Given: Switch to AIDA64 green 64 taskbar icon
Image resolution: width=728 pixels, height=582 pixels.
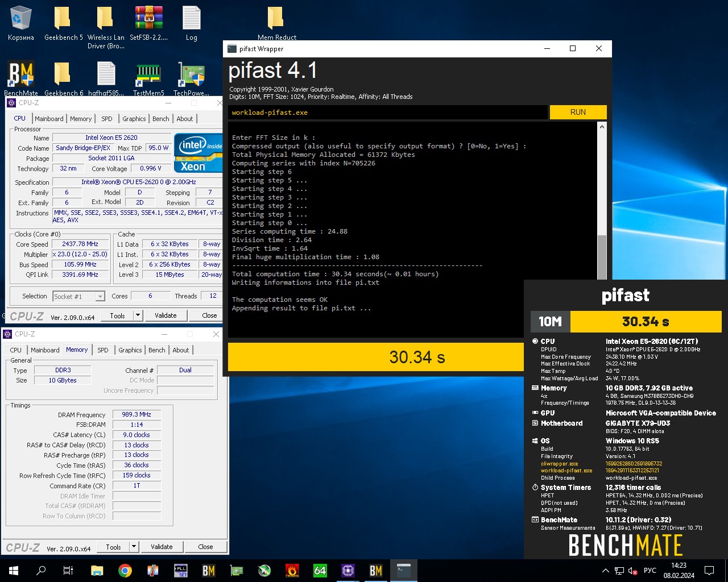Looking at the screenshot, I should 320,571.
